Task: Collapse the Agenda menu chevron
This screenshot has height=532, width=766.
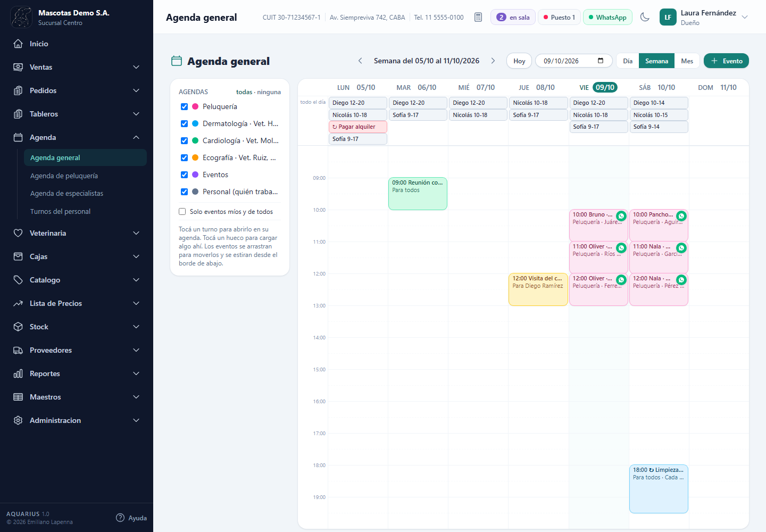Action: [x=136, y=137]
